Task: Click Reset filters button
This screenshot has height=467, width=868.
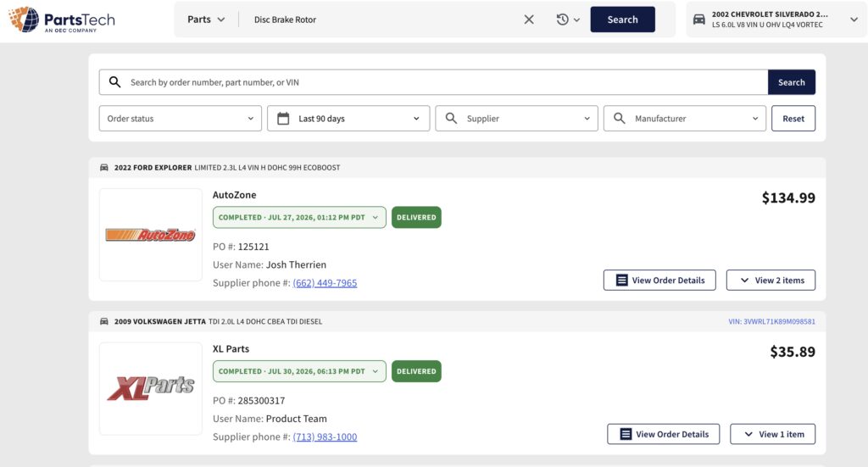Action: tap(793, 119)
